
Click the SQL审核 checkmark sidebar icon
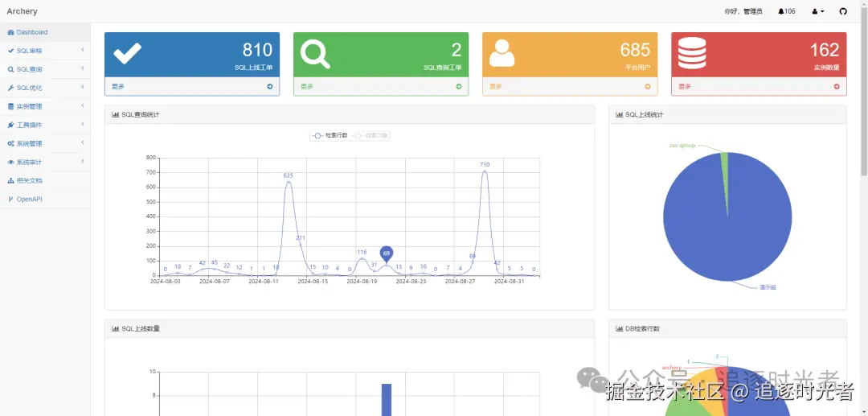(x=10, y=51)
